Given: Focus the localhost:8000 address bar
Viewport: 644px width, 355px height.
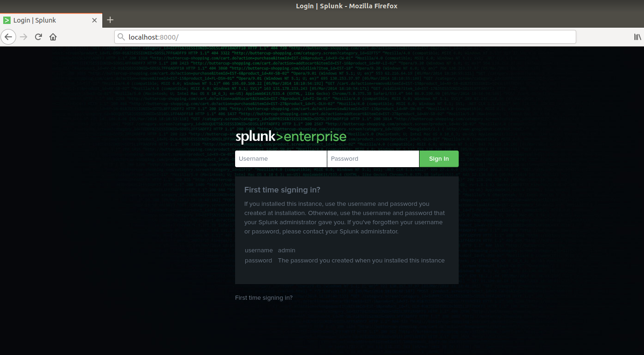Looking at the screenshot, I should 345,37.
